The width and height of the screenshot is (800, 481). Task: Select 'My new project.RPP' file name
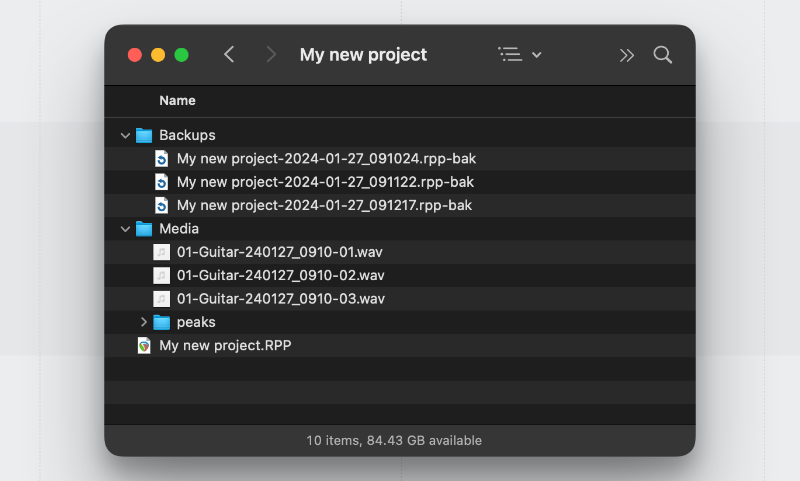[x=225, y=346]
